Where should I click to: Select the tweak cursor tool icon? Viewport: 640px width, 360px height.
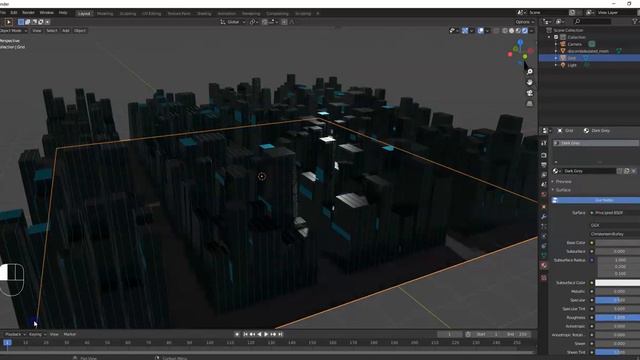(x=8, y=22)
